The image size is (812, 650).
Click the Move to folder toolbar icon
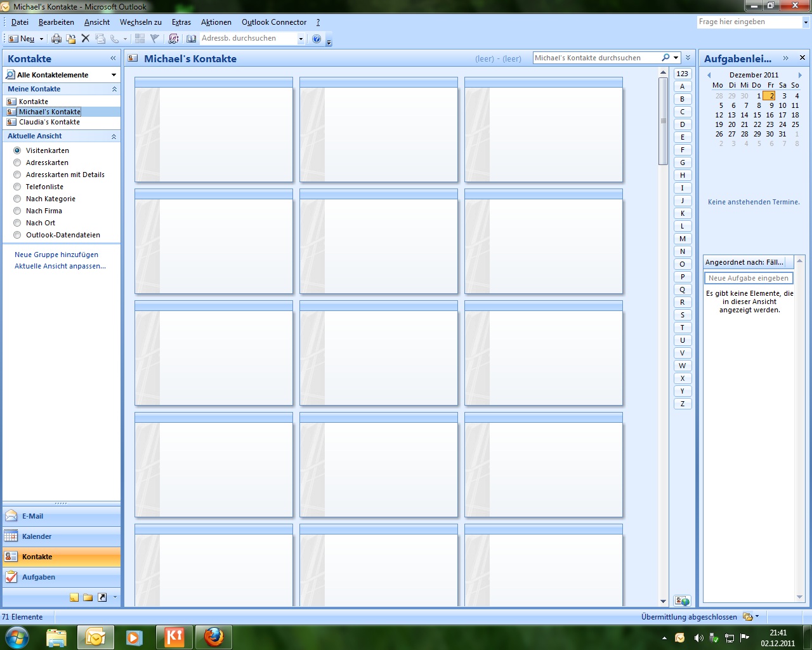pyautogui.click(x=71, y=39)
